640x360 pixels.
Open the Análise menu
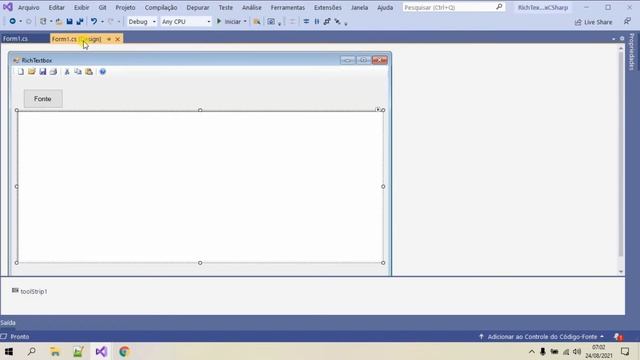tap(251, 7)
